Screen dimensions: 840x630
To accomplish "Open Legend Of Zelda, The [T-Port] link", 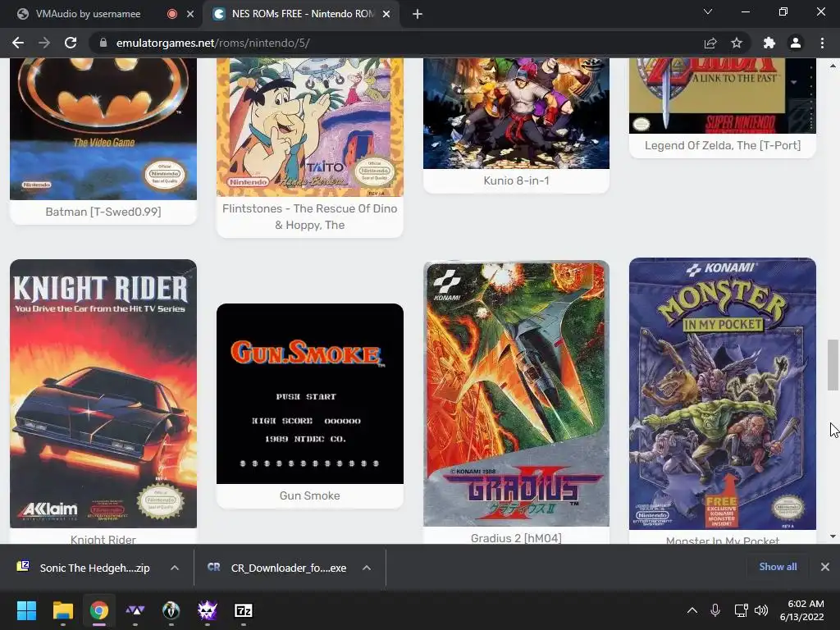I will (723, 145).
